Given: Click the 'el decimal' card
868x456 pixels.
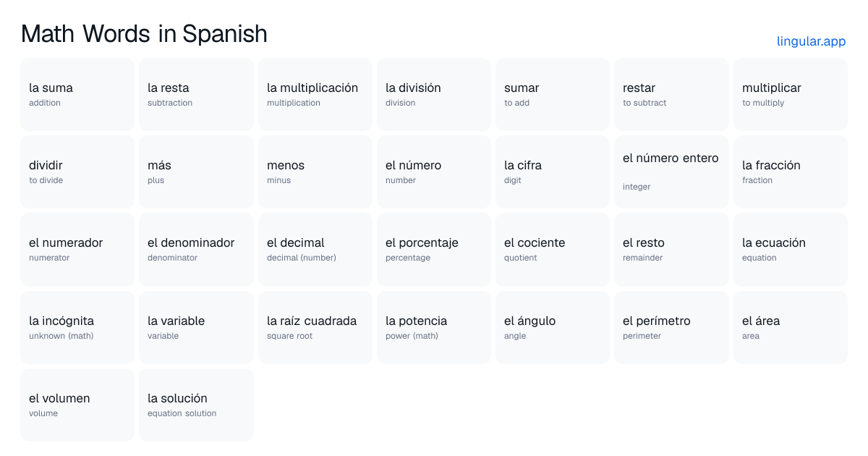Looking at the screenshot, I should [315, 250].
